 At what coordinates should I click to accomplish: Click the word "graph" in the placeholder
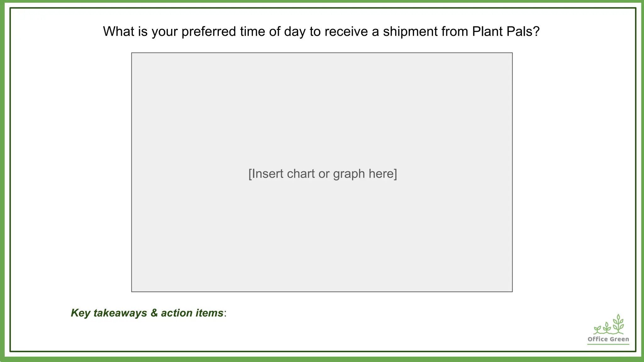[x=349, y=174]
